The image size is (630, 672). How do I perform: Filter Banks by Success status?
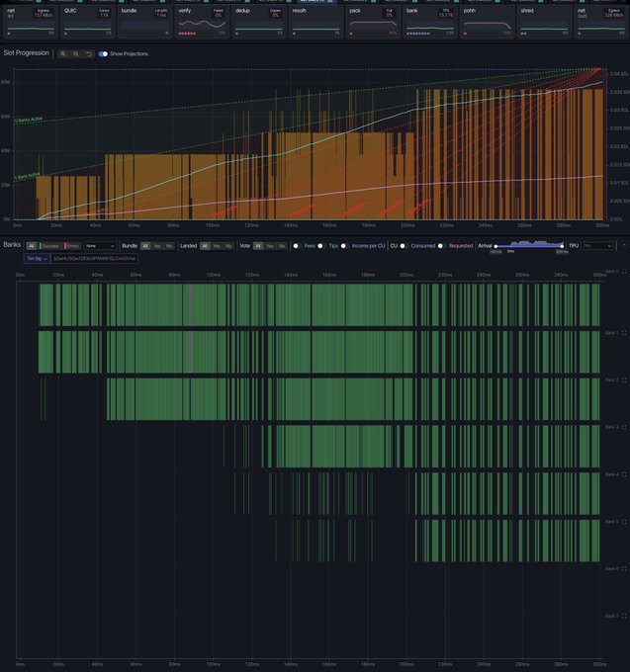(49, 246)
